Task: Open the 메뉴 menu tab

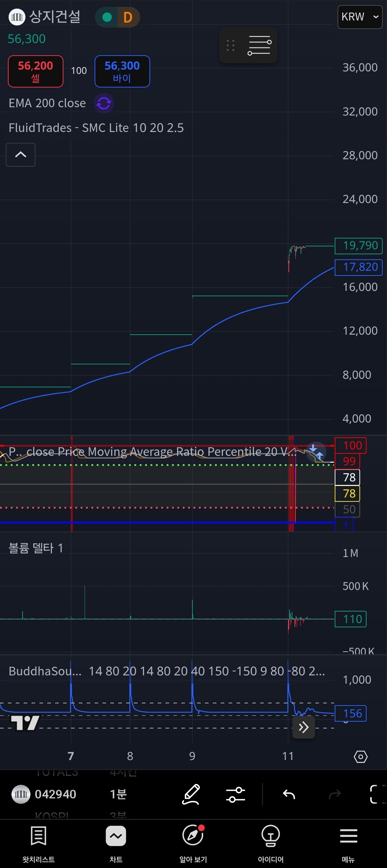Action: (348, 844)
